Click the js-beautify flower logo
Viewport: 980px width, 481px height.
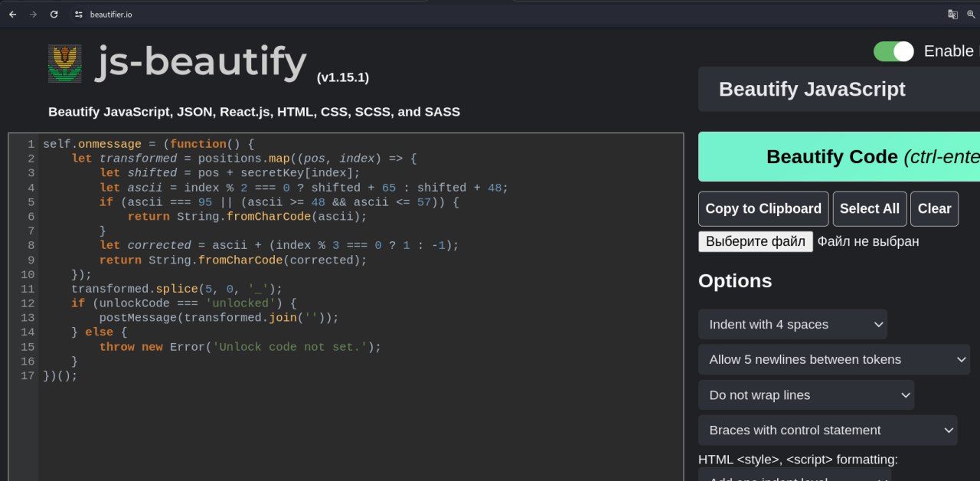click(x=65, y=63)
